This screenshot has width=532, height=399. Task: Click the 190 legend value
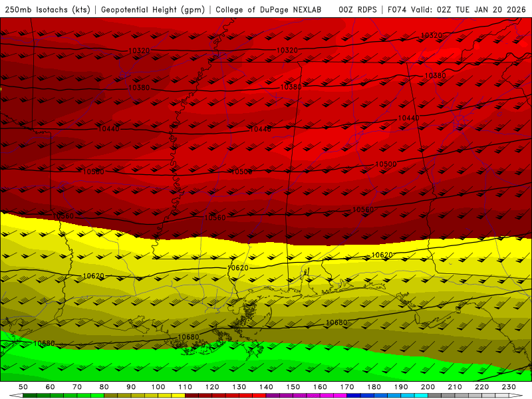coord(401,387)
